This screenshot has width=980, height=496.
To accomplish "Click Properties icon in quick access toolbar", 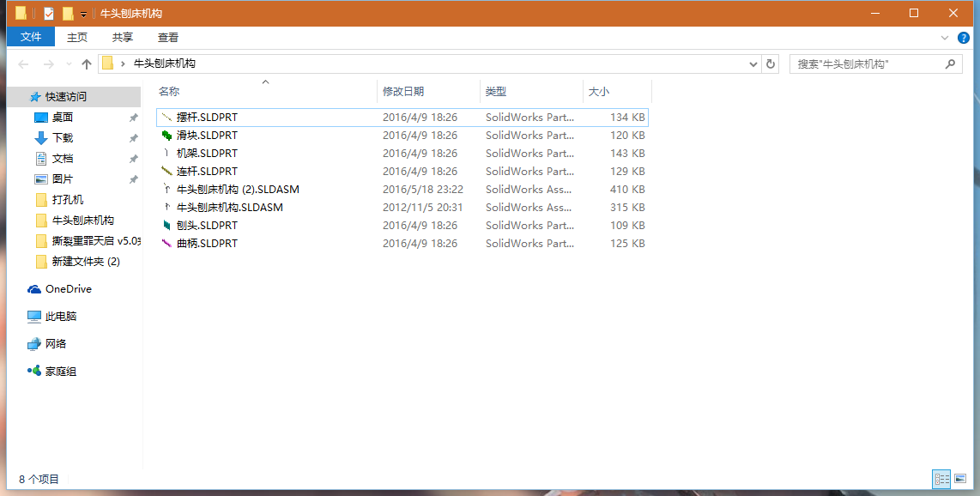I will click(49, 13).
